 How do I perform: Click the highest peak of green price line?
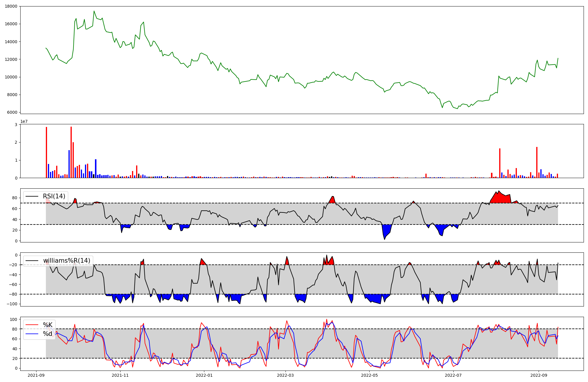pyautogui.click(x=94, y=11)
